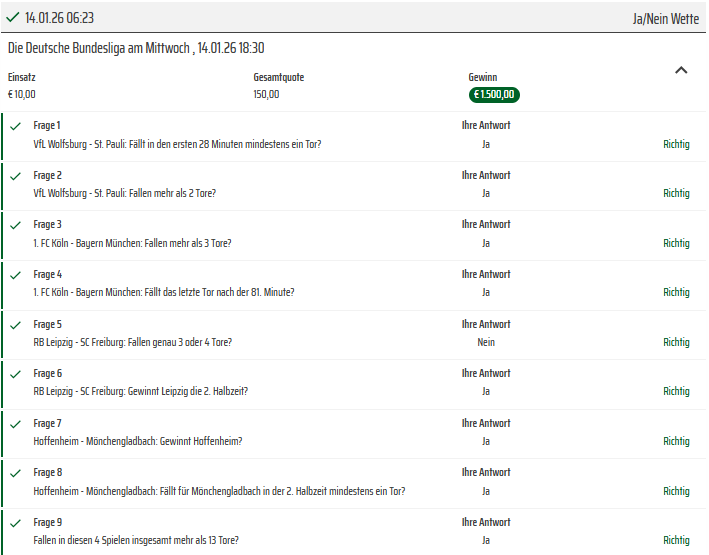This screenshot has width=709, height=555.
Task: Click the header checkmark before the date 14.01.26 06:23
Action: point(12,17)
